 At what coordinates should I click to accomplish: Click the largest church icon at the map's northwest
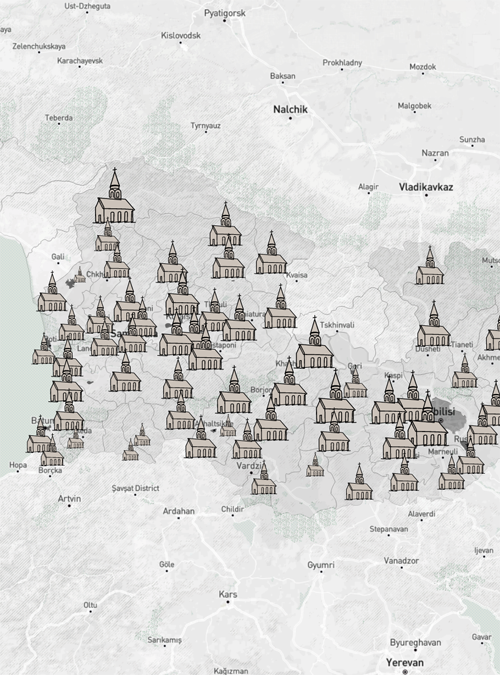[115, 196]
